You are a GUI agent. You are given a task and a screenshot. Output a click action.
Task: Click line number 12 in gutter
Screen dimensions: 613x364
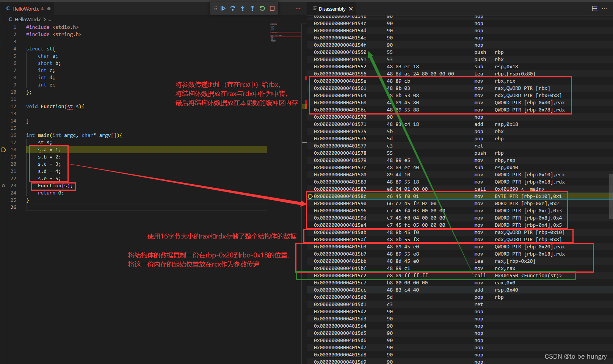[x=14, y=107]
